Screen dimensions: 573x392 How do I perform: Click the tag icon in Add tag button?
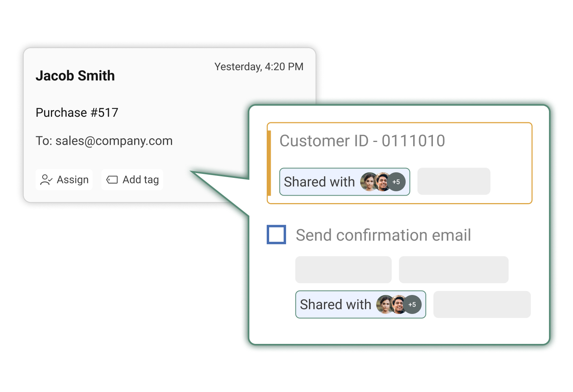point(112,180)
